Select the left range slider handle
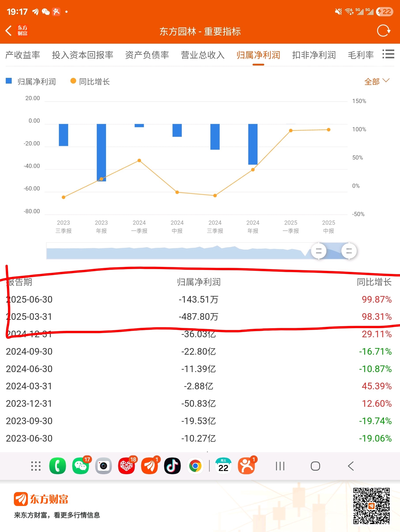Image resolution: width=400 pixels, height=532 pixels. (319, 251)
